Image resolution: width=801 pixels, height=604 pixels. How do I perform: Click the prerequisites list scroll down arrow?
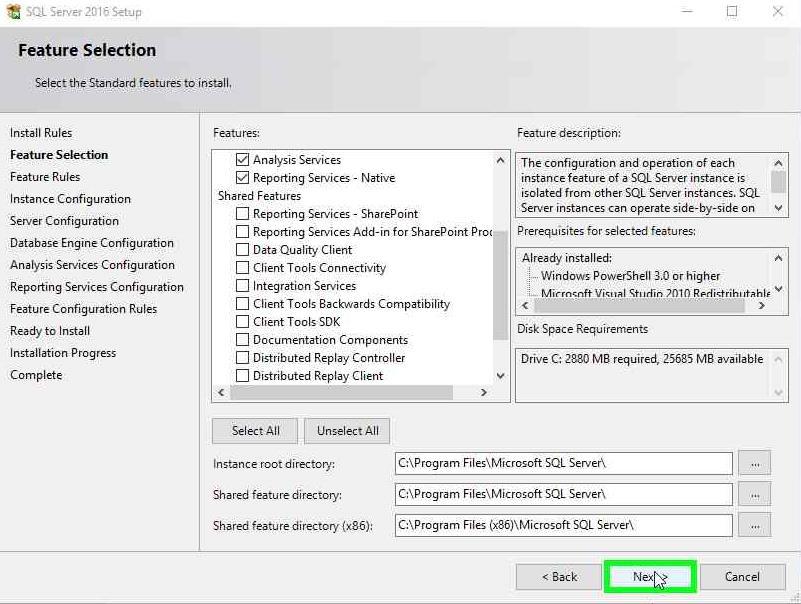point(778,289)
